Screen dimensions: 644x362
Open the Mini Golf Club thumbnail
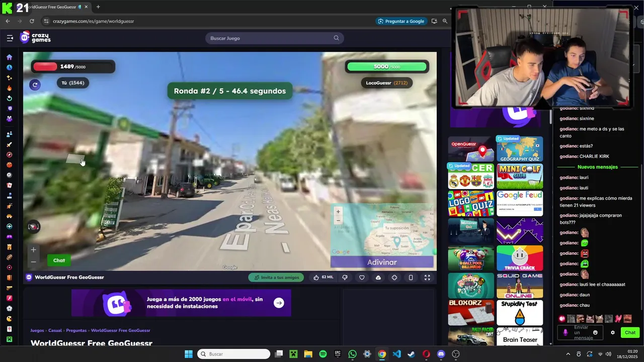coord(520,176)
